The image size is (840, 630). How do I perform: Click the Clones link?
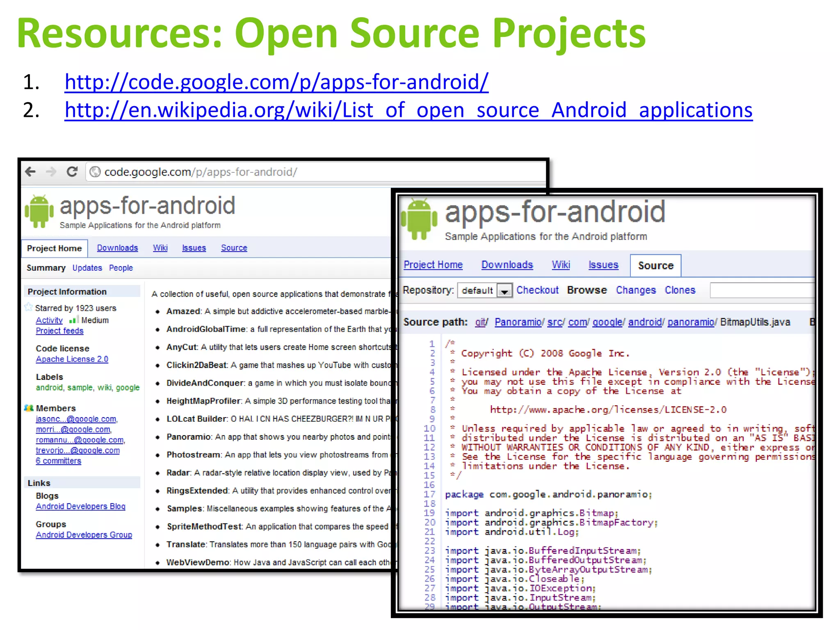[680, 290]
